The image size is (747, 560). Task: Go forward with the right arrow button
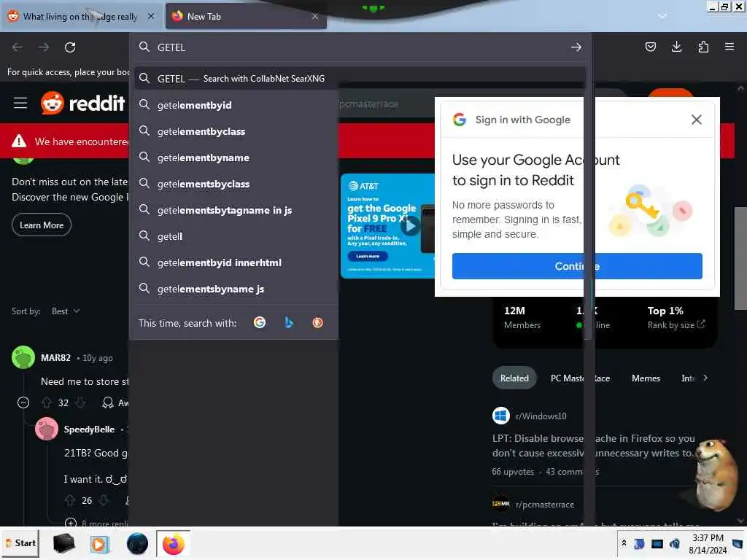(x=44, y=47)
